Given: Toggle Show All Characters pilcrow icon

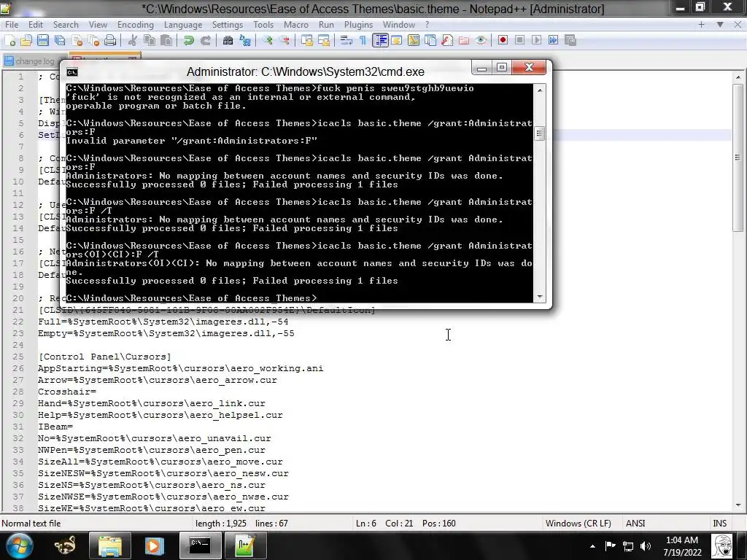Looking at the screenshot, I should [363, 41].
